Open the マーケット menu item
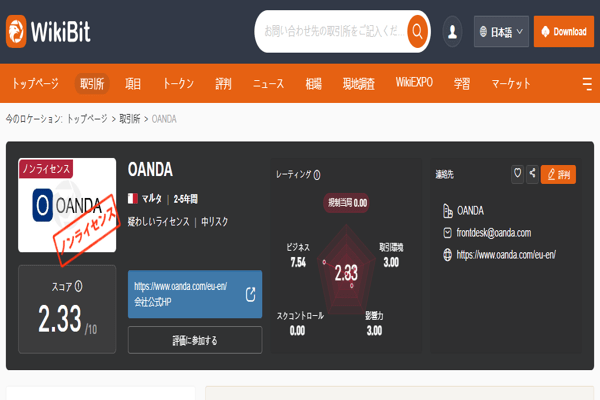600x400 pixels. pos(511,83)
